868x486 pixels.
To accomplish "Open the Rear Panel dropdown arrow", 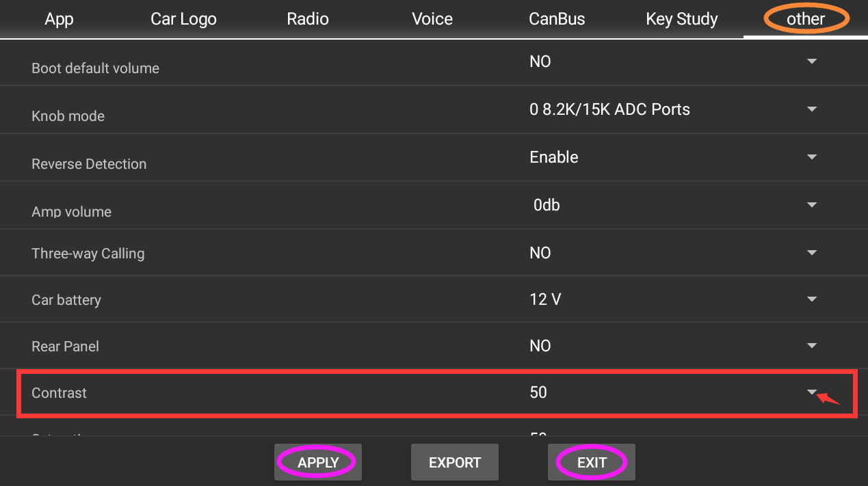I will pos(812,346).
